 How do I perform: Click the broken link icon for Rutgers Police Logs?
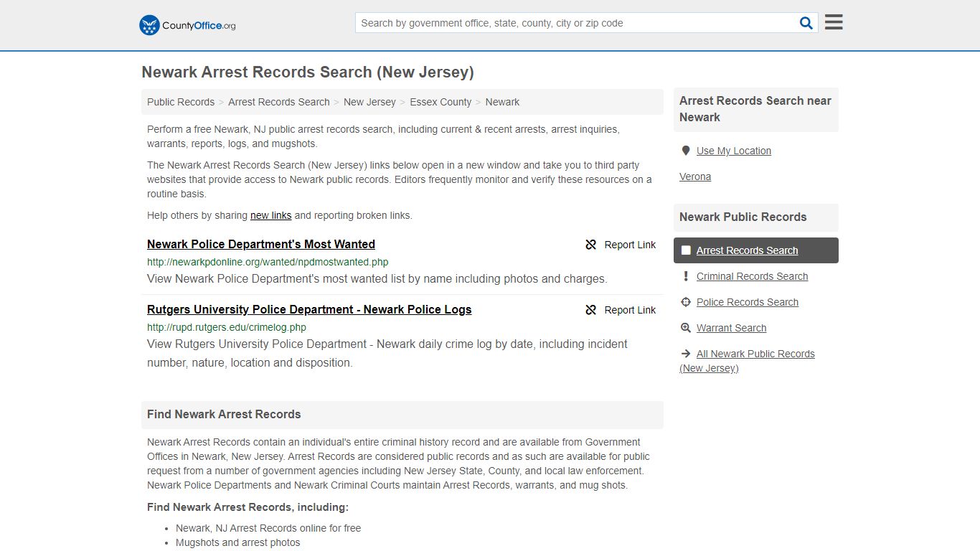click(x=591, y=310)
